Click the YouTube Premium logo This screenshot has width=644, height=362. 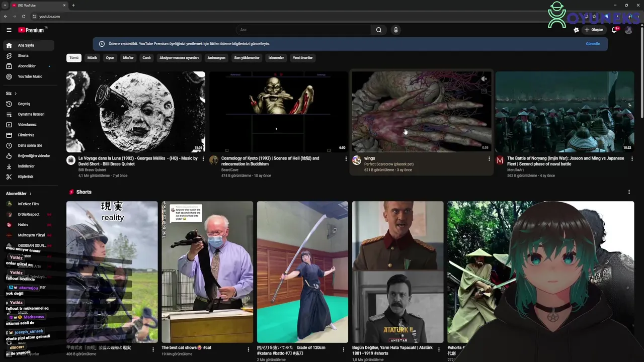(x=31, y=30)
